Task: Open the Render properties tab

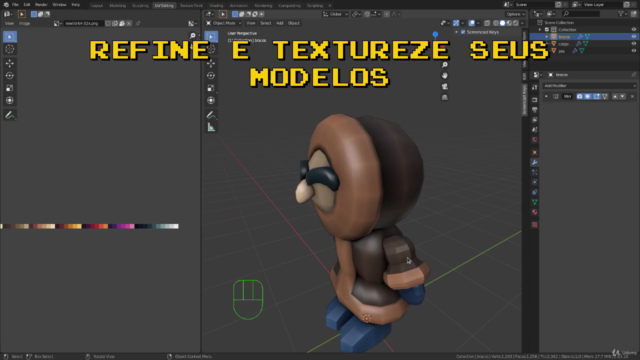Action: [535, 100]
